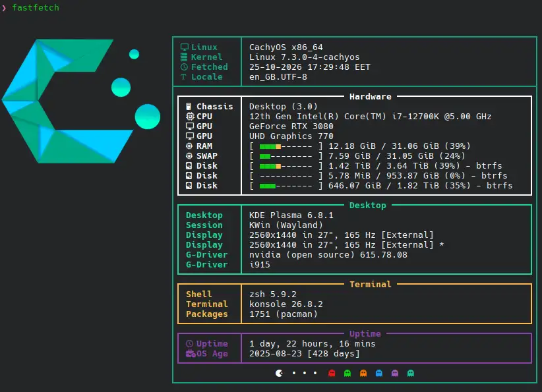The width and height of the screenshot is (542, 392).
Task: Click the orange ghost icon
Action: pyautogui.click(x=363, y=374)
